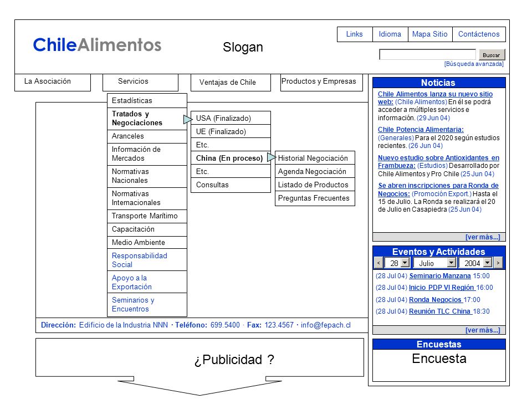
Task: Select the La Asociación main tab
Action: pyautogui.click(x=53, y=83)
